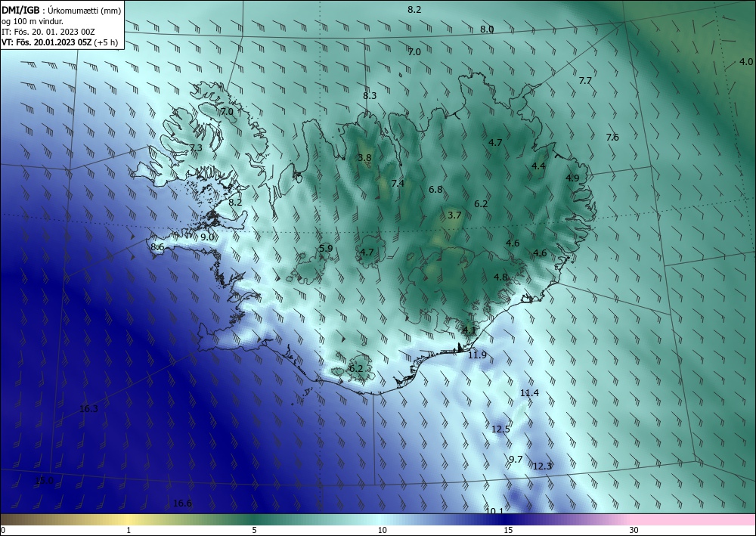Click the map value 7.4
This screenshot has height=536, width=756.
click(x=398, y=183)
